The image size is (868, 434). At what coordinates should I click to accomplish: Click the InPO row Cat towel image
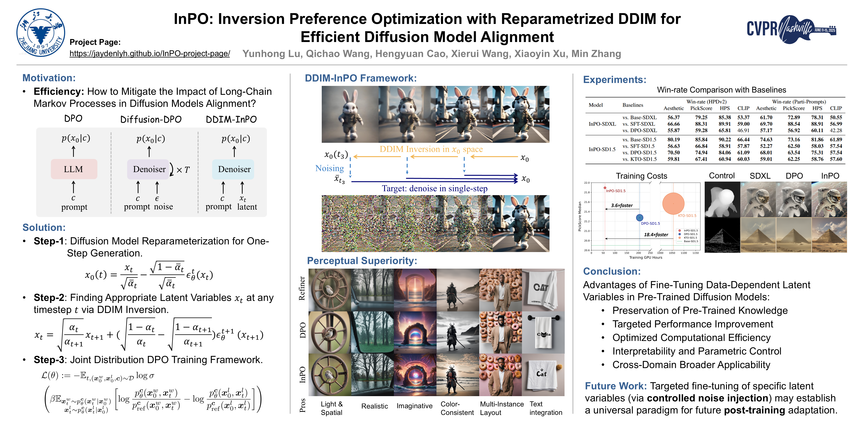click(543, 375)
